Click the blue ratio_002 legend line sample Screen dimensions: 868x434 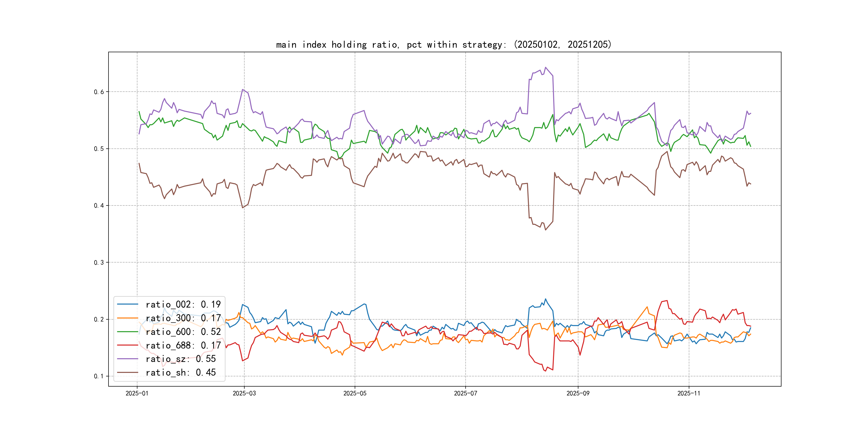click(127, 304)
